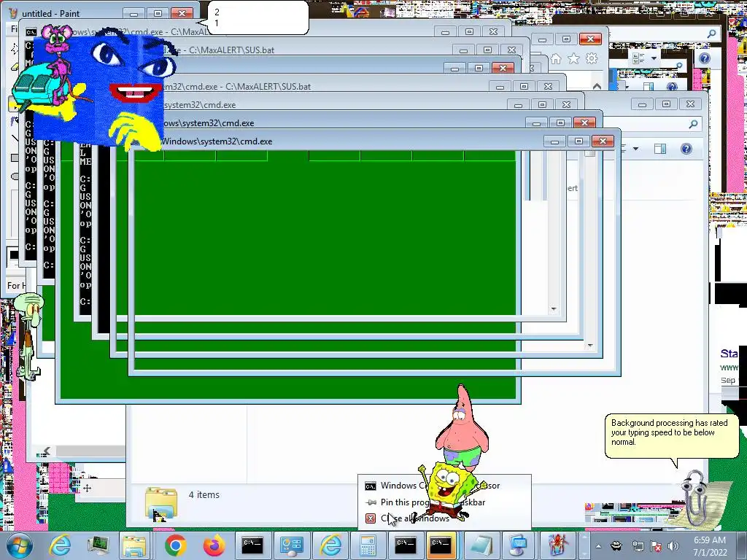Click the up chevron in Internet Explorer window
747x560 pixels.
click(x=597, y=86)
